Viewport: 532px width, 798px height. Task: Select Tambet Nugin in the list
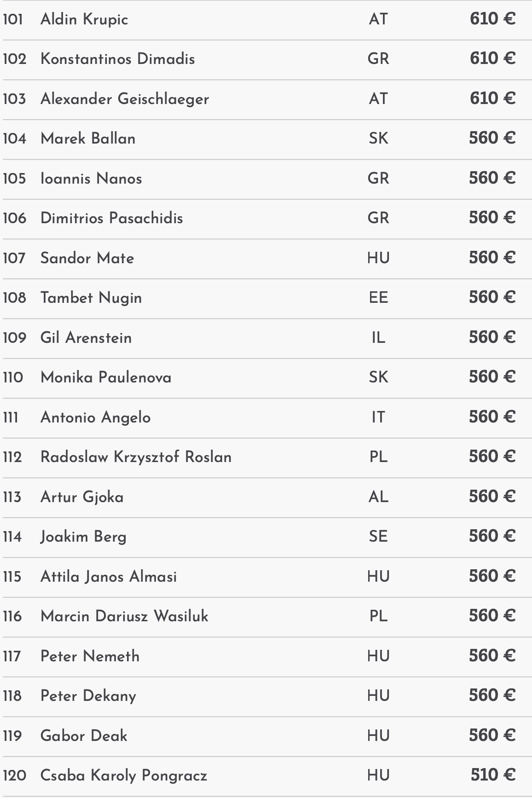click(91, 298)
